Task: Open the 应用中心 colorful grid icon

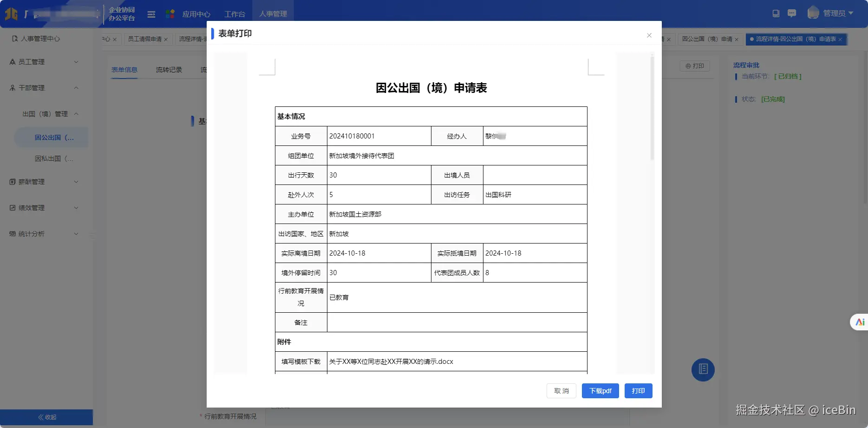Action: [x=169, y=13]
